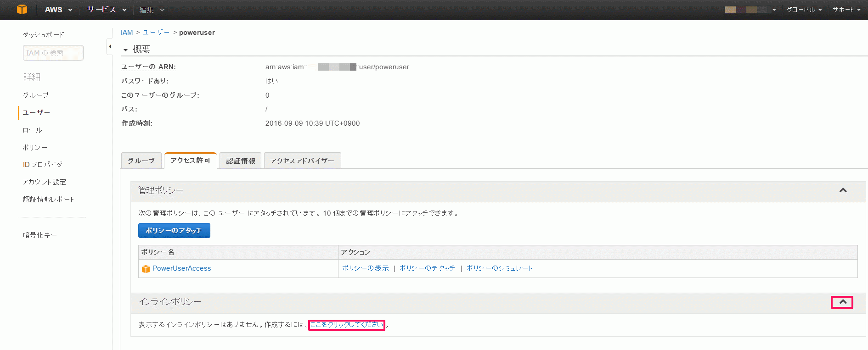Viewport: 868px width, 350px height.
Task: Open the グローバル region dropdown
Action: coord(804,10)
